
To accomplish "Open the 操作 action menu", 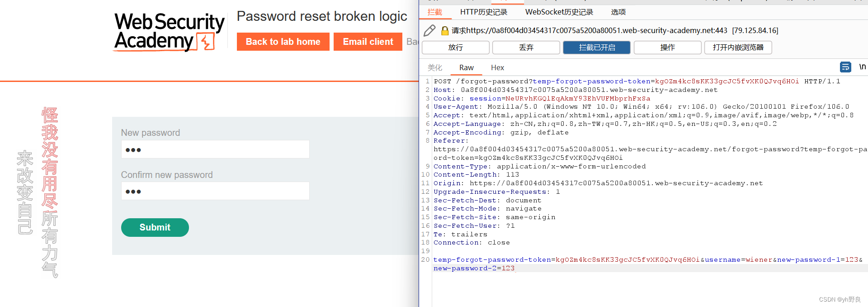I will pyautogui.click(x=667, y=48).
